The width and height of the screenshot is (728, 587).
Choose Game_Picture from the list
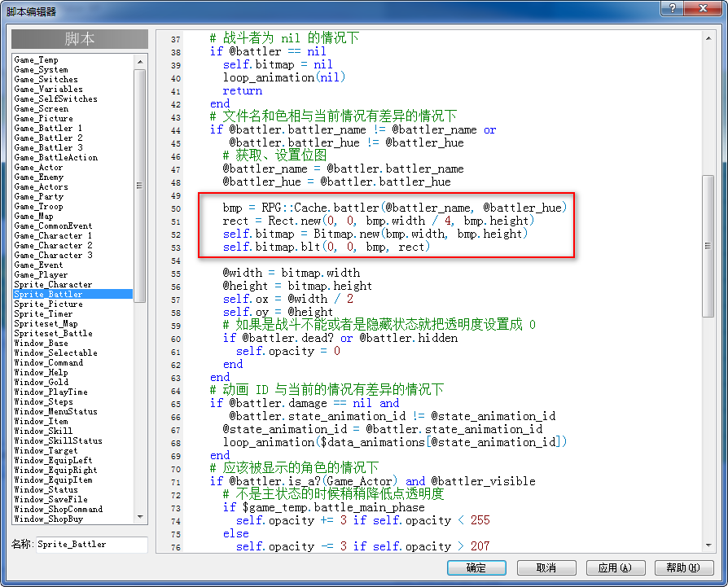coord(44,118)
